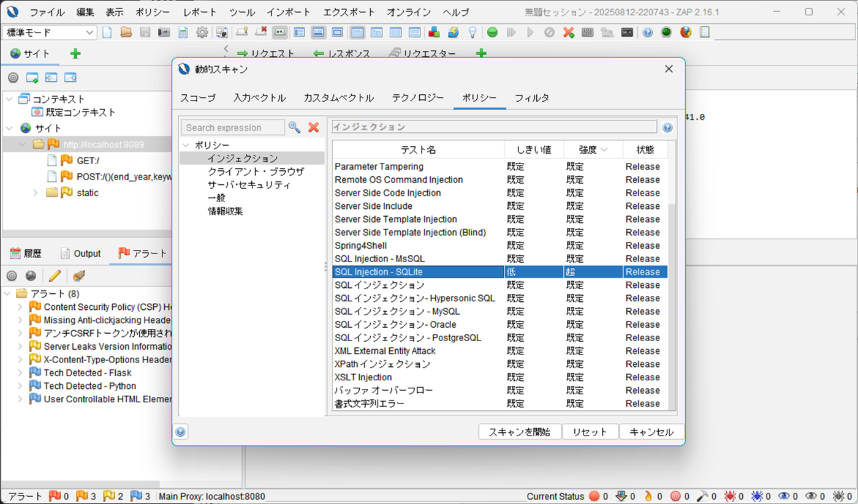Click the export context icon in sites panel
The image size is (858, 504).
70,78
